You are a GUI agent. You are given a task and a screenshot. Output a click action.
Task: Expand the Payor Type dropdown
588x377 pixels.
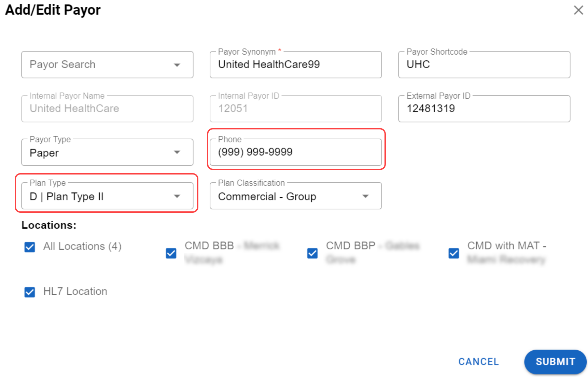point(177,152)
